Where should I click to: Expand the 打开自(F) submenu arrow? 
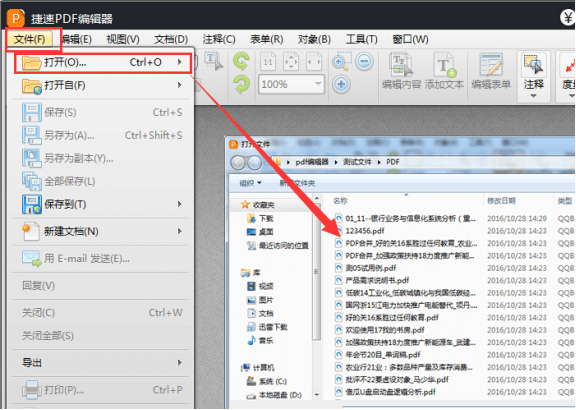point(180,85)
